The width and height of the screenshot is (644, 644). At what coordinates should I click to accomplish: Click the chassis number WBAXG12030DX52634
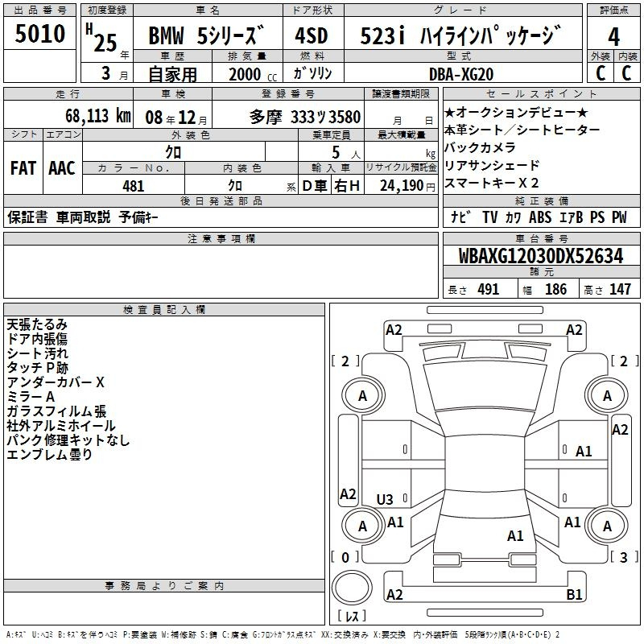pyautogui.click(x=541, y=256)
